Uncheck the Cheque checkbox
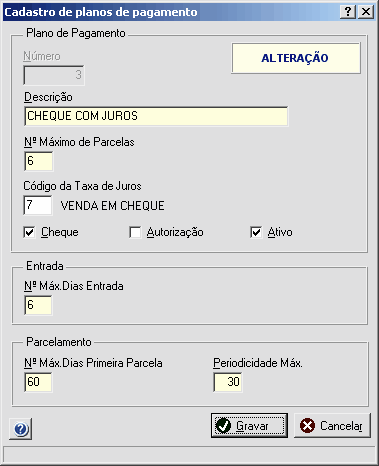The width and height of the screenshot is (379, 466). coord(30,232)
